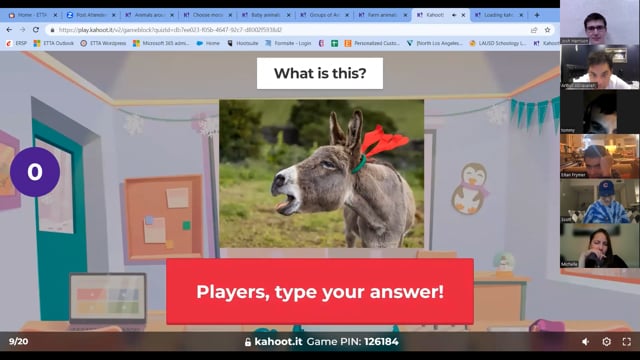Reload the Kahoot page

(36, 30)
